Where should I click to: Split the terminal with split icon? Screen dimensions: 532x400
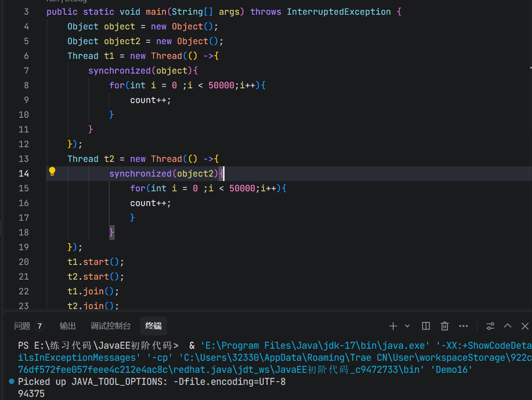[426, 326]
